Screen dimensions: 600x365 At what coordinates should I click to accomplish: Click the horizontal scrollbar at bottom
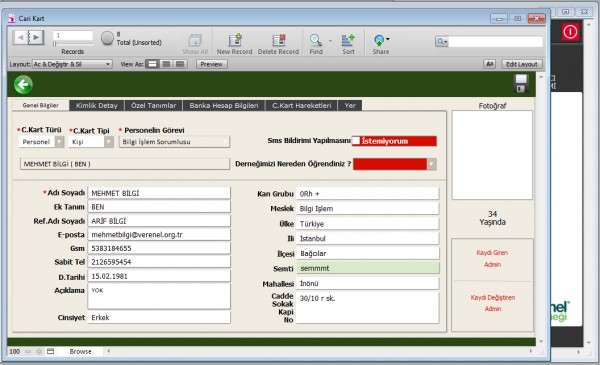tap(320, 351)
